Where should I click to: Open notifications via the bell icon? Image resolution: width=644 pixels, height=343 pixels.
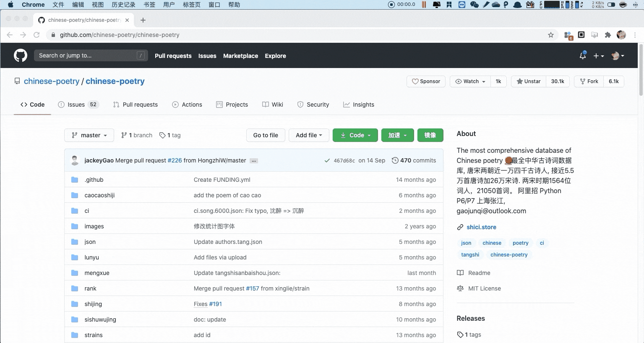click(x=582, y=55)
